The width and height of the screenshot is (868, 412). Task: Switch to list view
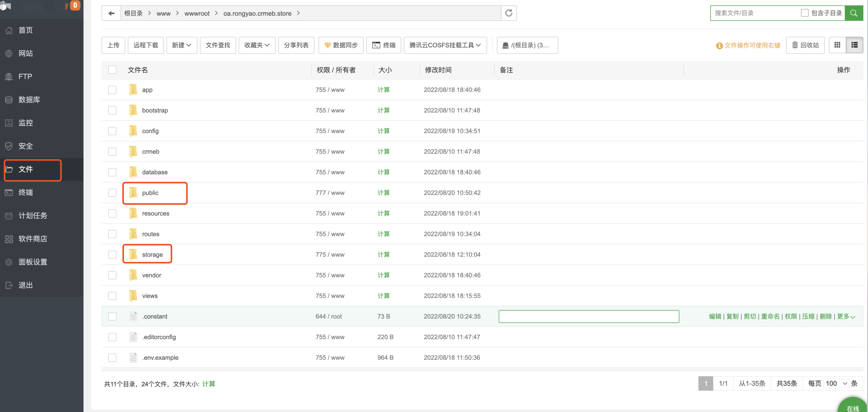(855, 45)
